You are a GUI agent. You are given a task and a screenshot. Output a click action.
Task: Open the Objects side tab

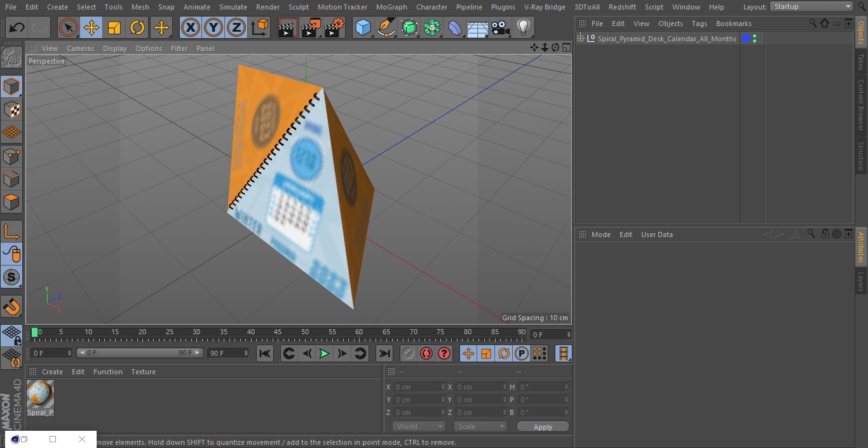pos(861,33)
